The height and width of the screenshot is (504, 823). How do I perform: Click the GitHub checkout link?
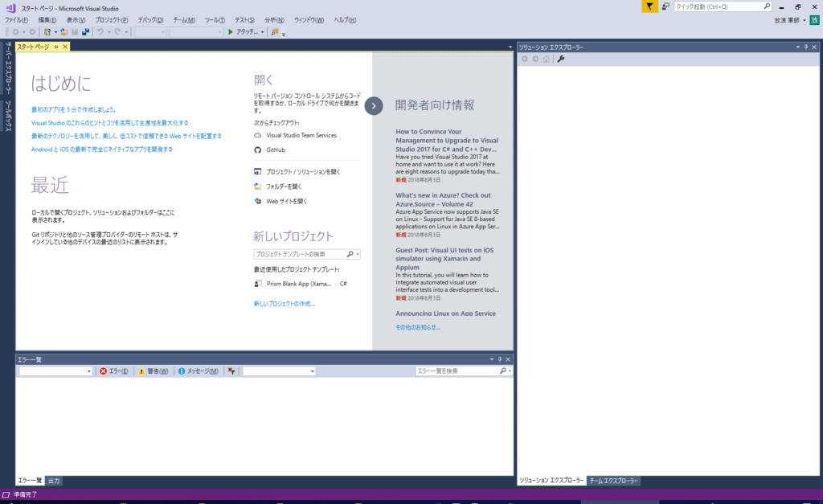[276, 150]
